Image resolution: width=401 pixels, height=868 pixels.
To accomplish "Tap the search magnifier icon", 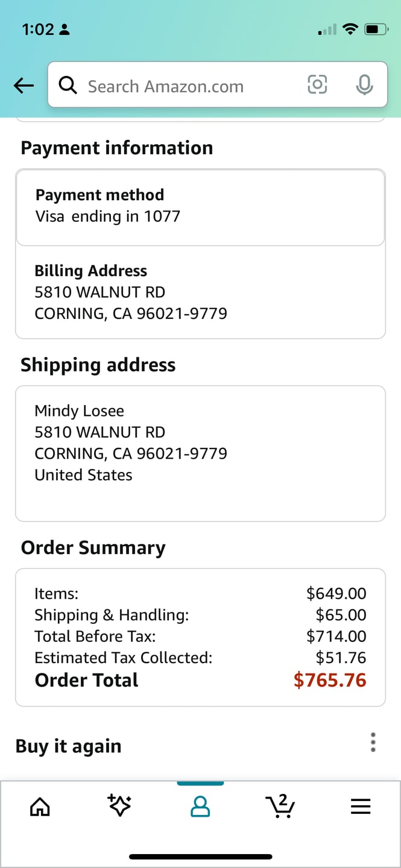I will point(68,86).
